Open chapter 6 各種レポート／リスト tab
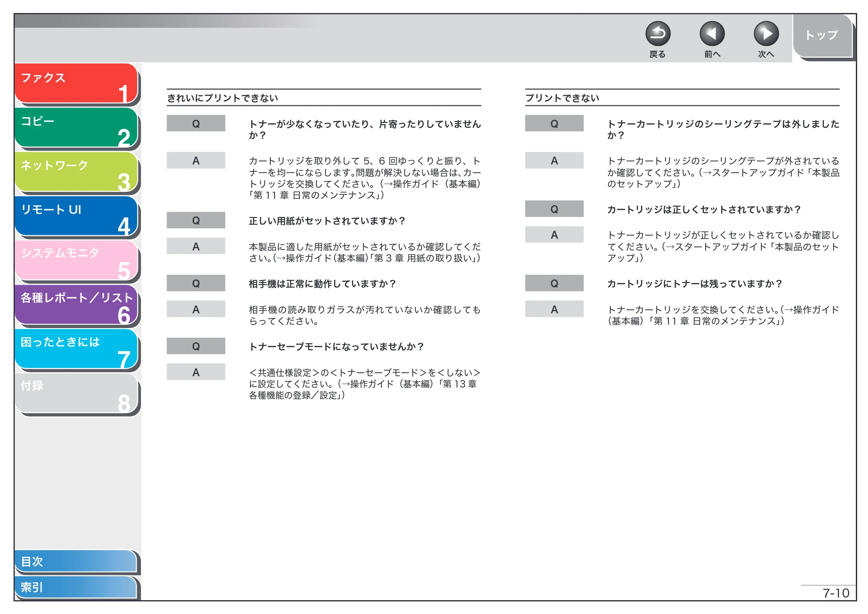 pos(76,305)
